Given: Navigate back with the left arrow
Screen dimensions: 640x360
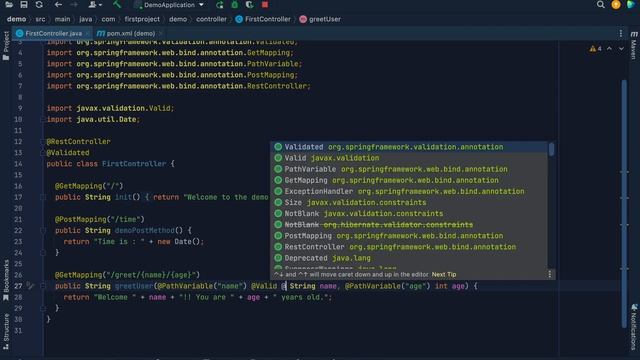Looking at the screenshot, I should point(58,5).
